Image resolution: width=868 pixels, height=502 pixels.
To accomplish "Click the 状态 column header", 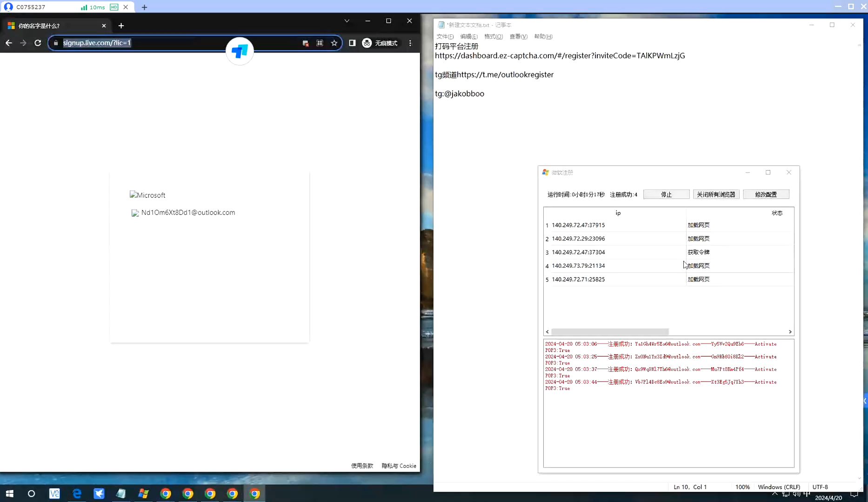I will pos(777,213).
